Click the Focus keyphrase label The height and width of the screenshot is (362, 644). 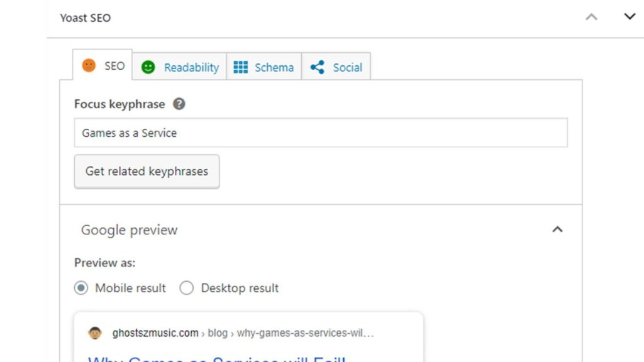click(119, 104)
